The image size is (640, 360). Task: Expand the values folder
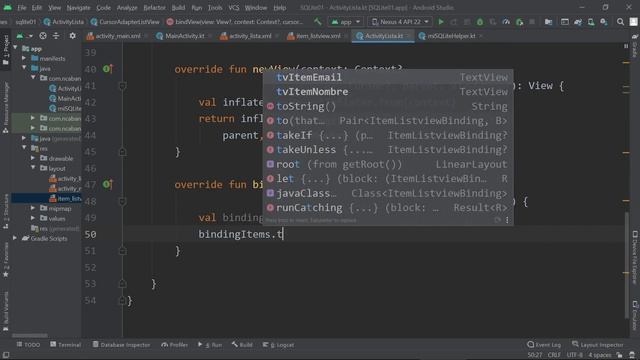(33, 218)
